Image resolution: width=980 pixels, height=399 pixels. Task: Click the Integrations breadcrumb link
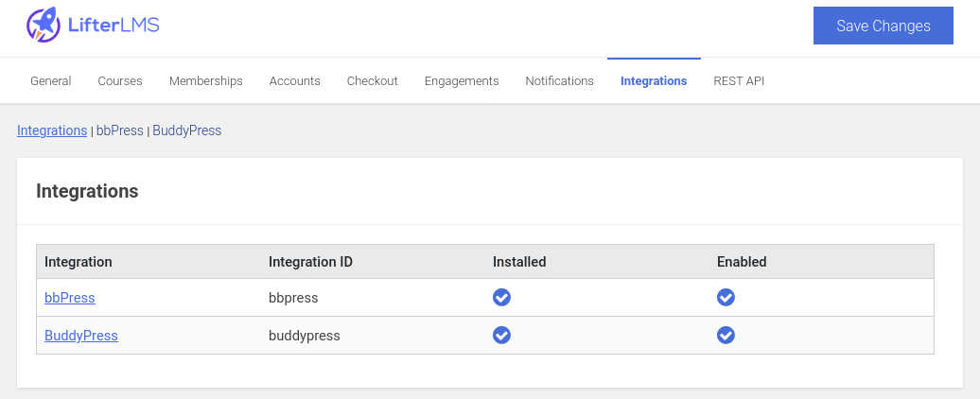52,130
